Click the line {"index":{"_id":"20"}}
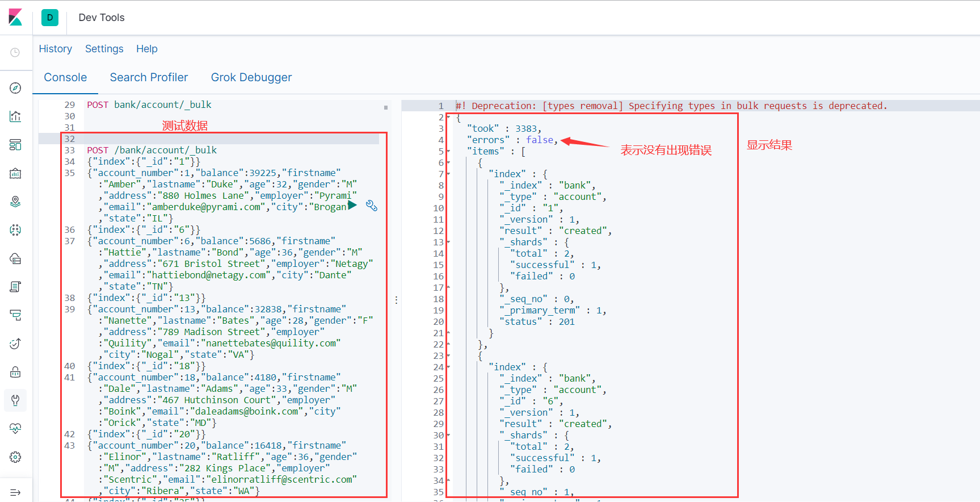The width and height of the screenshot is (980, 502). point(146,434)
